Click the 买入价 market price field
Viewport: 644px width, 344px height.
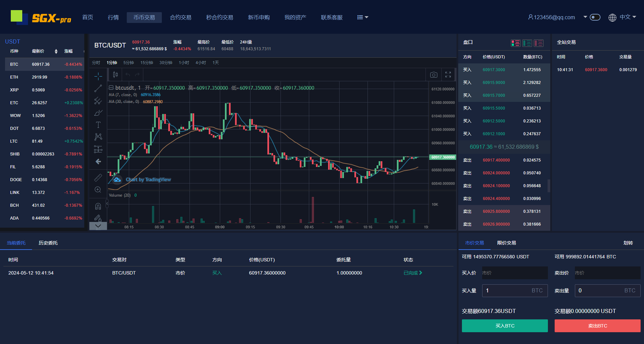pyautogui.click(x=515, y=273)
